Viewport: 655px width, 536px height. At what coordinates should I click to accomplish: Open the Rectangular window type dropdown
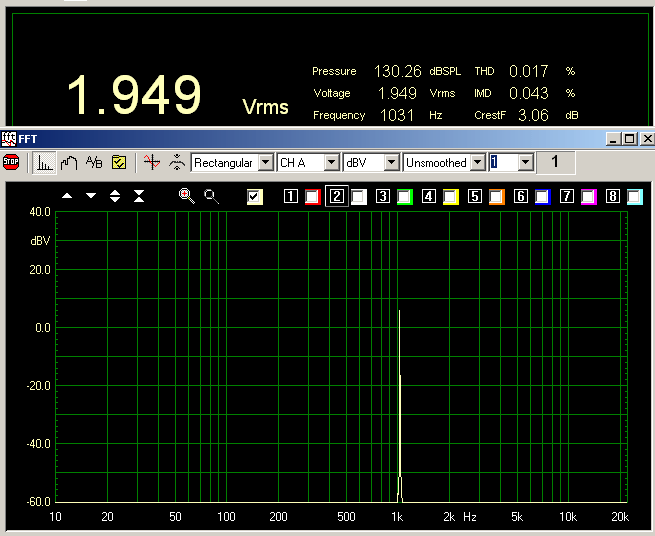(x=265, y=162)
